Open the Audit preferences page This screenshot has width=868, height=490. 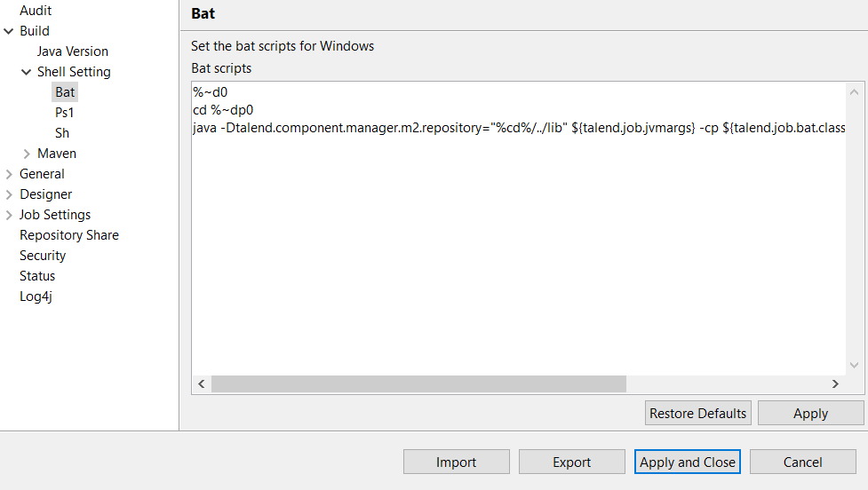[x=36, y=11]
